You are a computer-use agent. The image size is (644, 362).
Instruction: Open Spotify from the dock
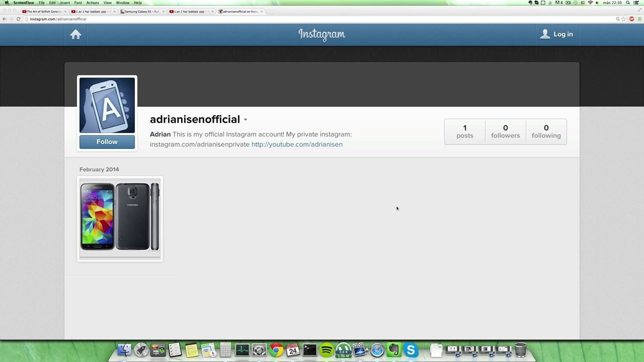coord(327,350)
